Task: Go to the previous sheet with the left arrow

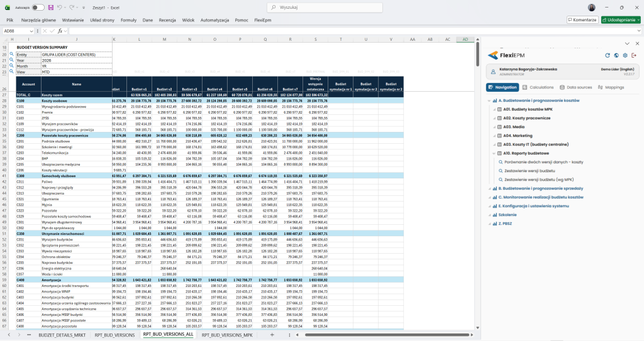Action: coord(10,335)
